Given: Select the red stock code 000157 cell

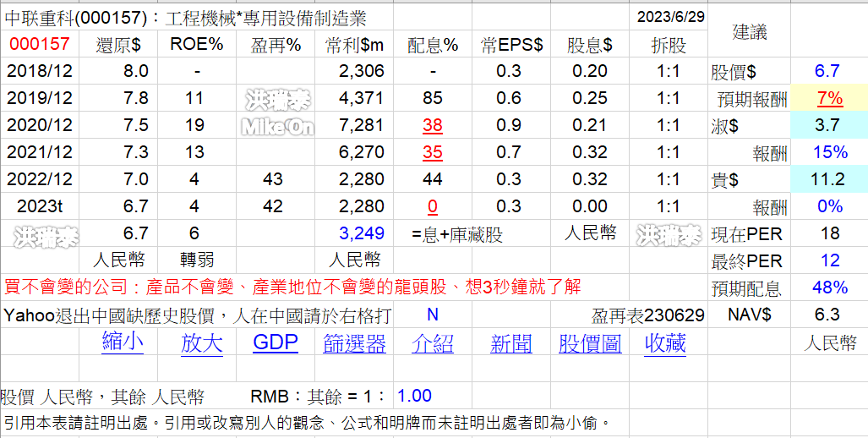Looking at the screenshot, I should 40,44.
